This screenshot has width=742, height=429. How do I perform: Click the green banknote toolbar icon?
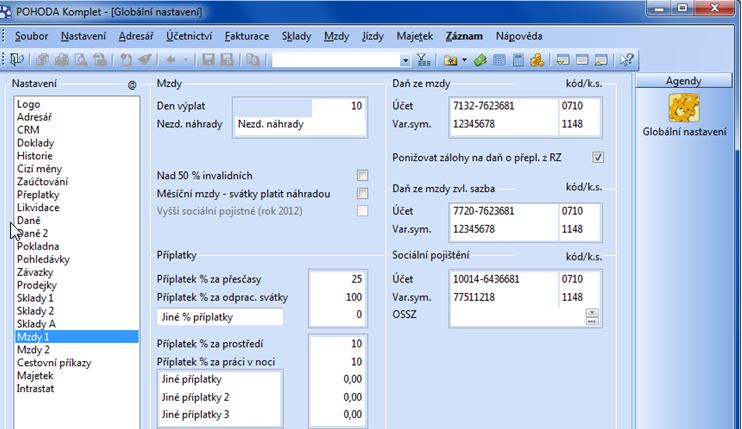pyautogui.click(x=480, y=60)
